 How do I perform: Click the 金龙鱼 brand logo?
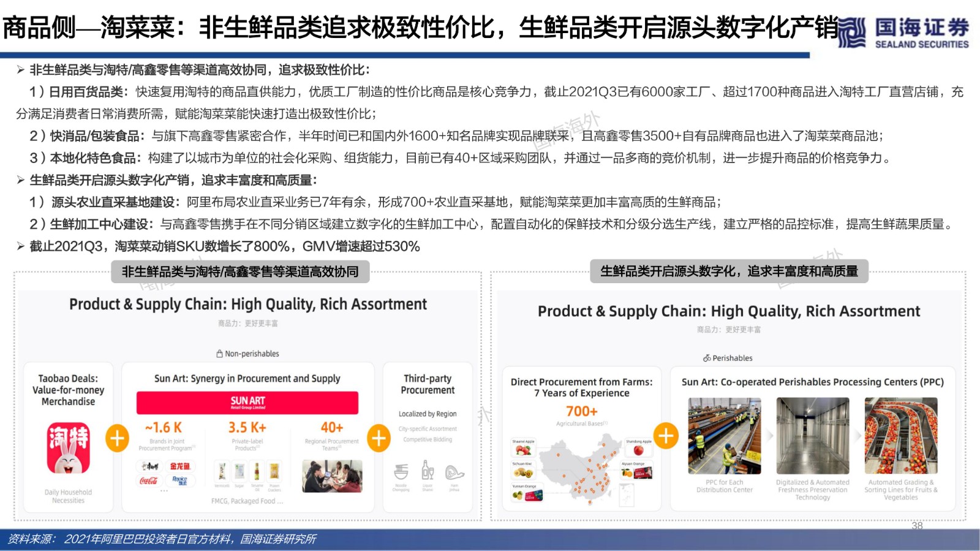(180, 466)
